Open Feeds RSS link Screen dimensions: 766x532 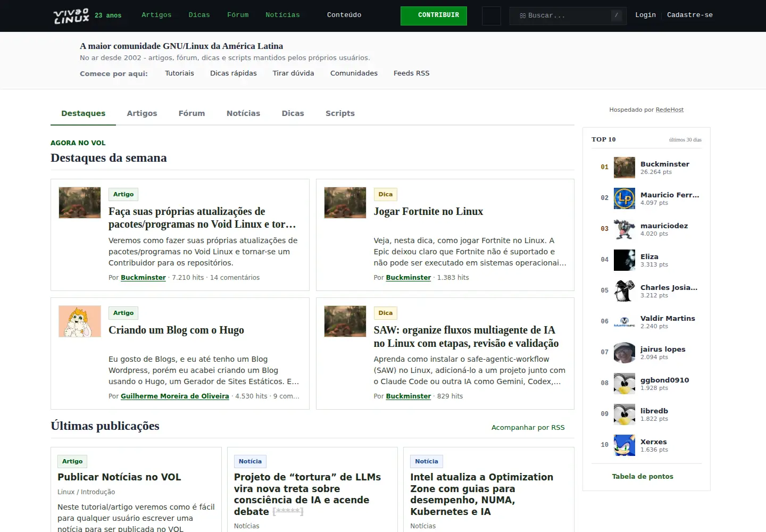(411, 73)
